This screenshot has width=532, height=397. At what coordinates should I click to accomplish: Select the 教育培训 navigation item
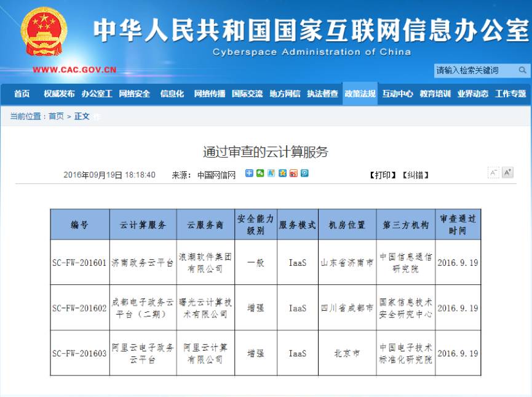[x=437, y=95]
